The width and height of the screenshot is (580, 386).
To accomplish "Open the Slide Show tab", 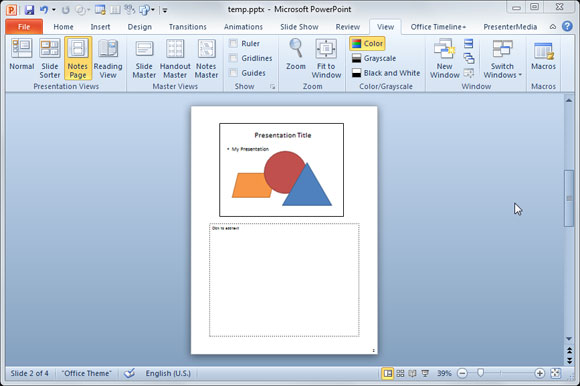I will pos(299,27).
